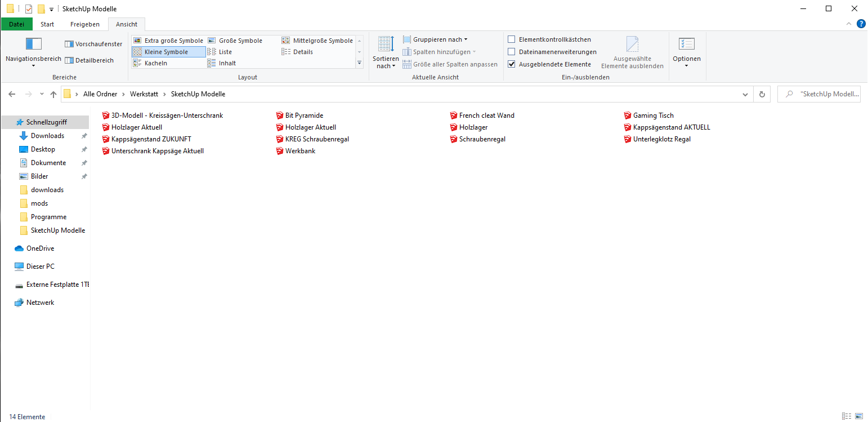Select the Werkbank SketchUp file icon

point(280,151)
